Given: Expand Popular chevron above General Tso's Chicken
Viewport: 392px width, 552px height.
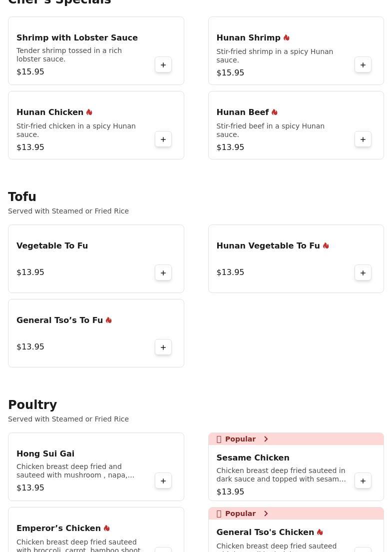Looking at the screenshot, I should tap(266, 514).
